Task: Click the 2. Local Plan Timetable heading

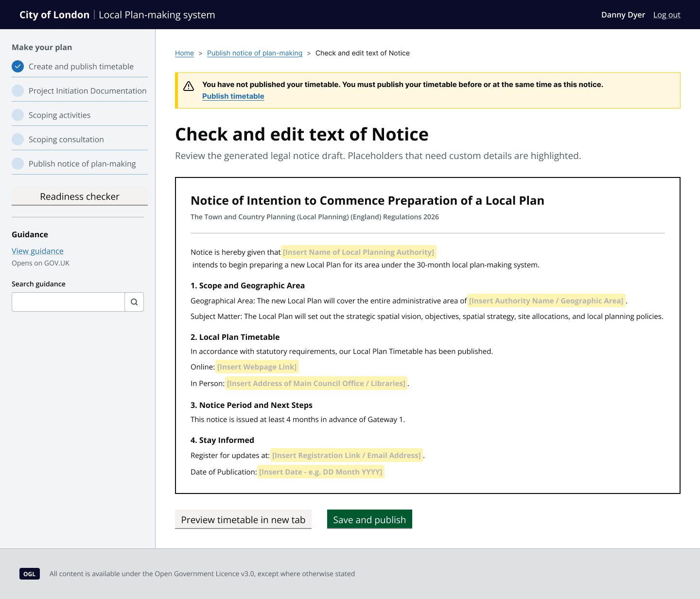Action: 235,337
